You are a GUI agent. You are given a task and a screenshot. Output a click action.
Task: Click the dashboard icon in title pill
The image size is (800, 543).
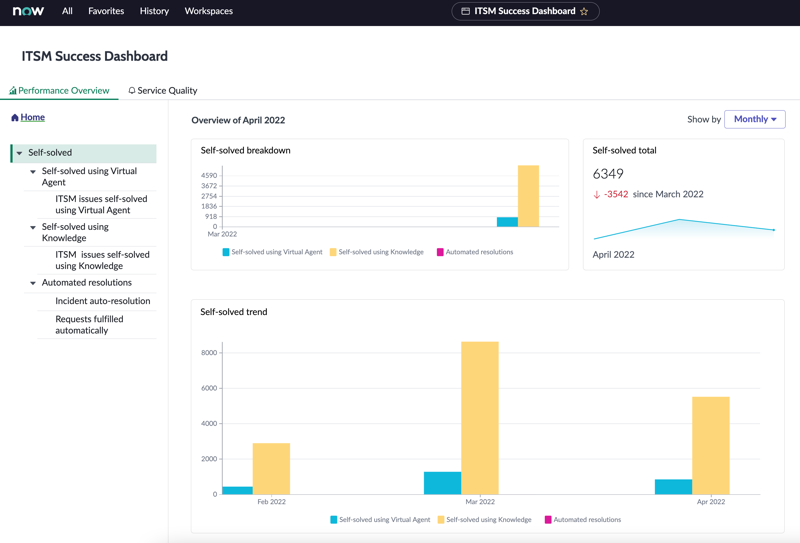point(465,11)
